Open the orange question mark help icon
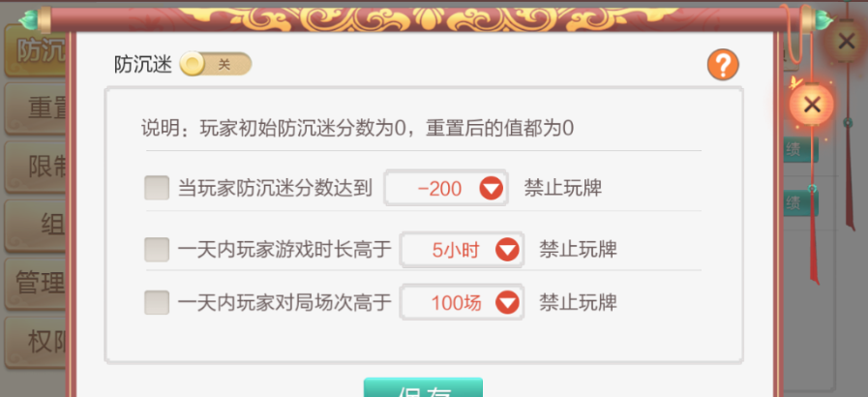This screenshot has width=868, height=397. point(723,65)
